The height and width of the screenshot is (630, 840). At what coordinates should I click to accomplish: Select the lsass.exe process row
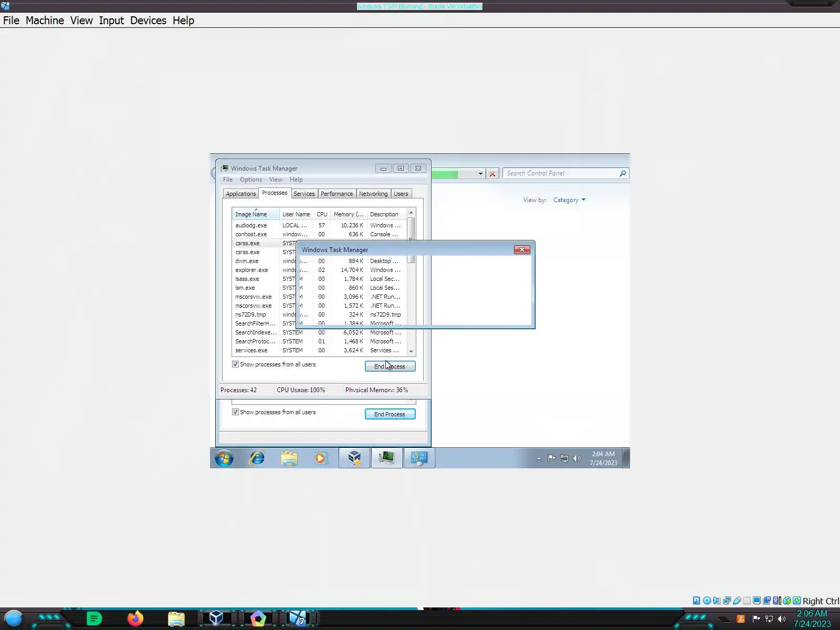[319, 279]
